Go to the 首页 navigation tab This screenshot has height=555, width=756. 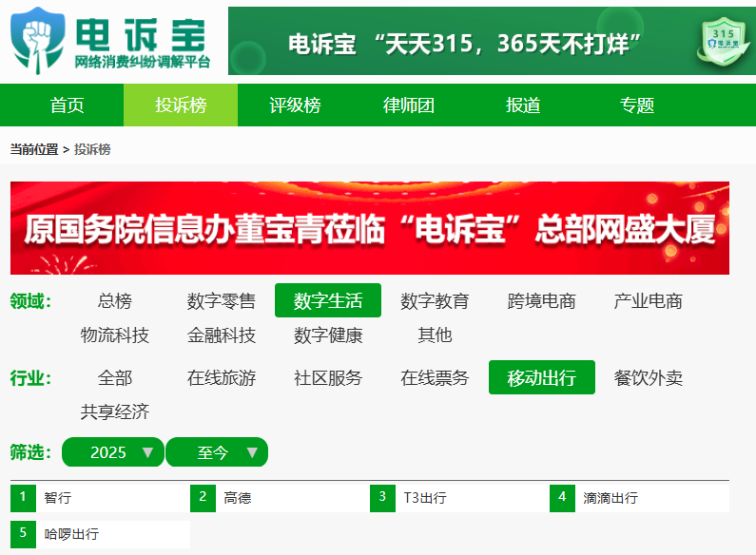pos(67,105)
